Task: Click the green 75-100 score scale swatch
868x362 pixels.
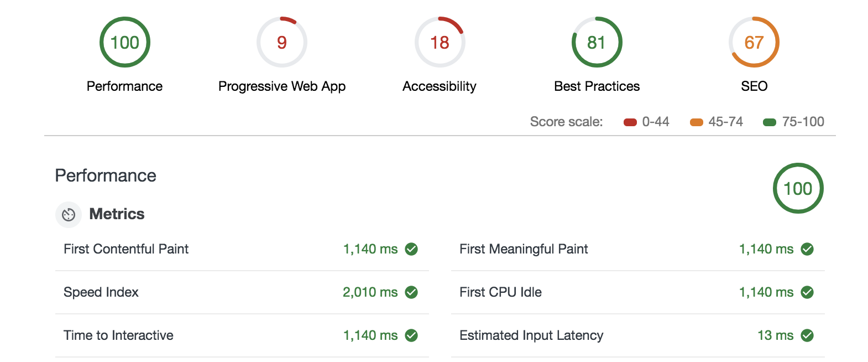Action: click(770, 122)
